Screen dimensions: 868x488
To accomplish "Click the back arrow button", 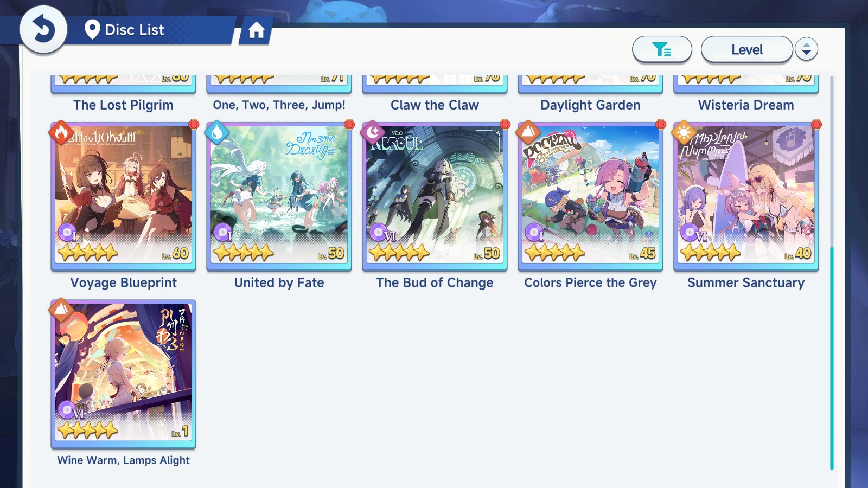I will click(x=43, y=29).
